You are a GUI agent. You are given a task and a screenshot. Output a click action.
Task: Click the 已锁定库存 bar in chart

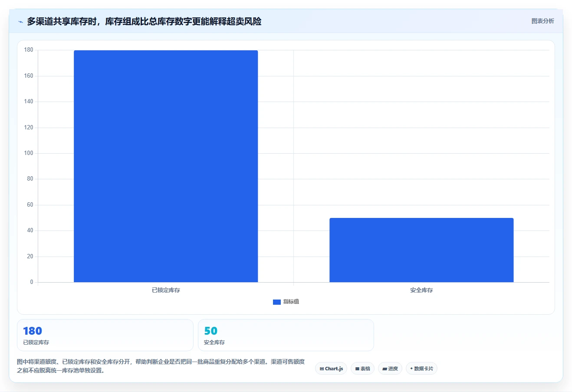(x=166, y=166)
